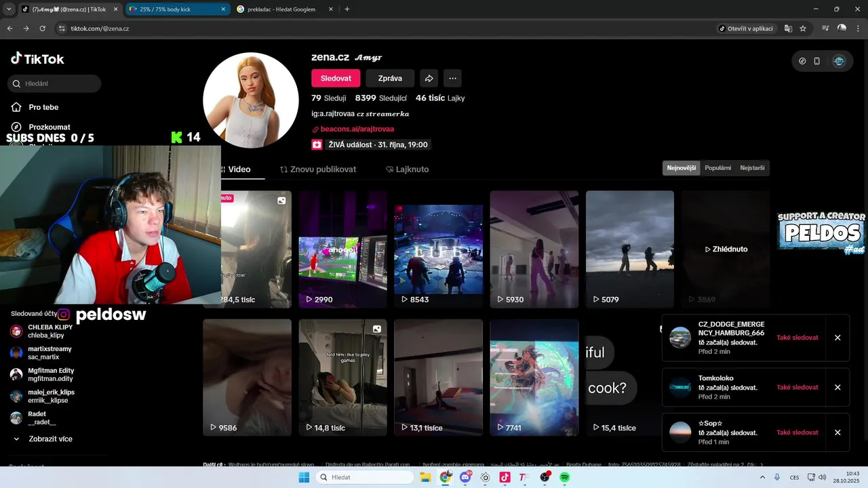
Task: Open new browser tab
Action: pos(347,9)
